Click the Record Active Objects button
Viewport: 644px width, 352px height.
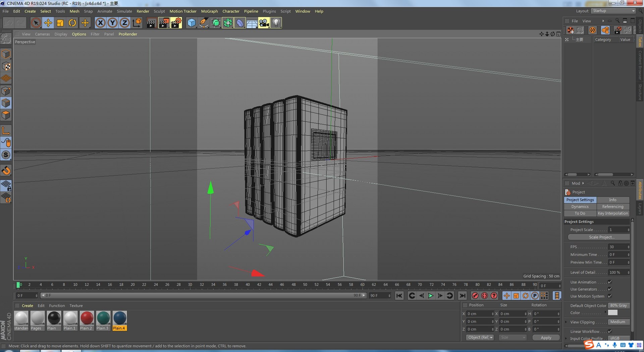(x=475, y=296)
